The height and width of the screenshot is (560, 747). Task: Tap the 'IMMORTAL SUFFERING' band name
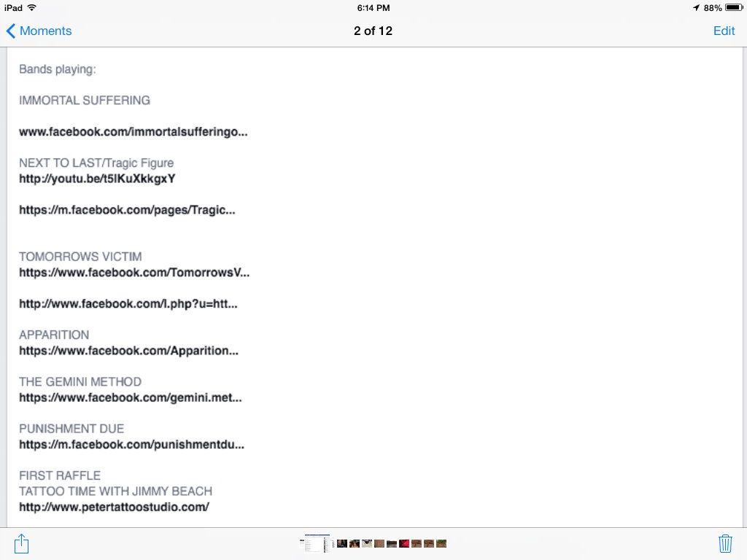(85, 101)
